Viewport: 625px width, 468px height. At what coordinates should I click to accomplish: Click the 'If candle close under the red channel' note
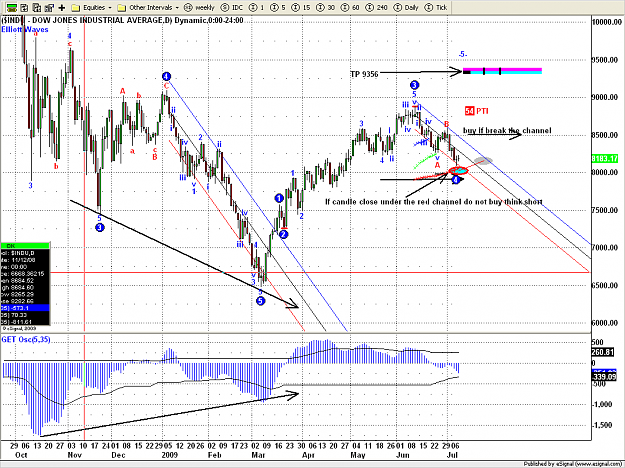[x=434, y=202]
